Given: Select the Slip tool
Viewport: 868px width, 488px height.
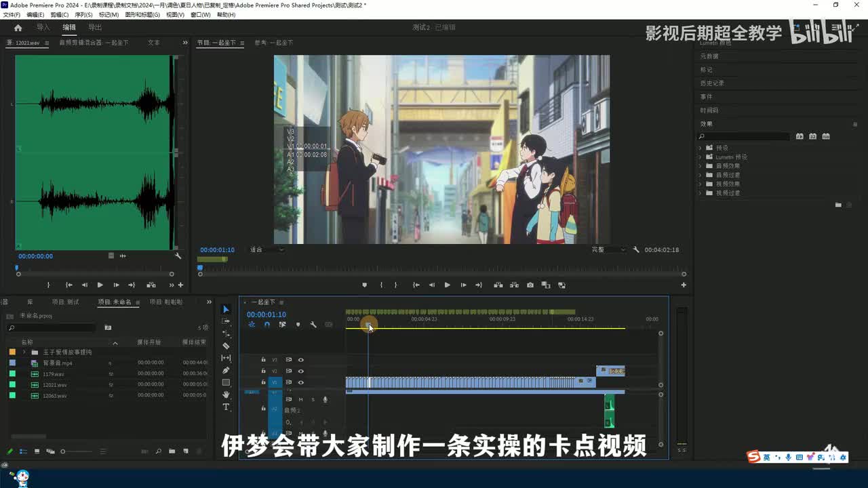Looking at the screenshot, I should 226,358.
